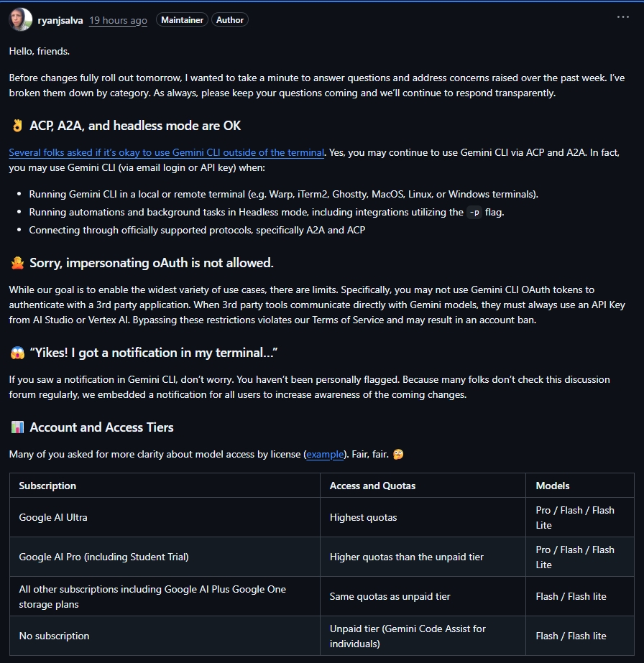Click the emoji before "Sorry, impersonating oAuth"
Image resolution: width=644 pixels, height=663 pixels.
click(x=18, y=263)
